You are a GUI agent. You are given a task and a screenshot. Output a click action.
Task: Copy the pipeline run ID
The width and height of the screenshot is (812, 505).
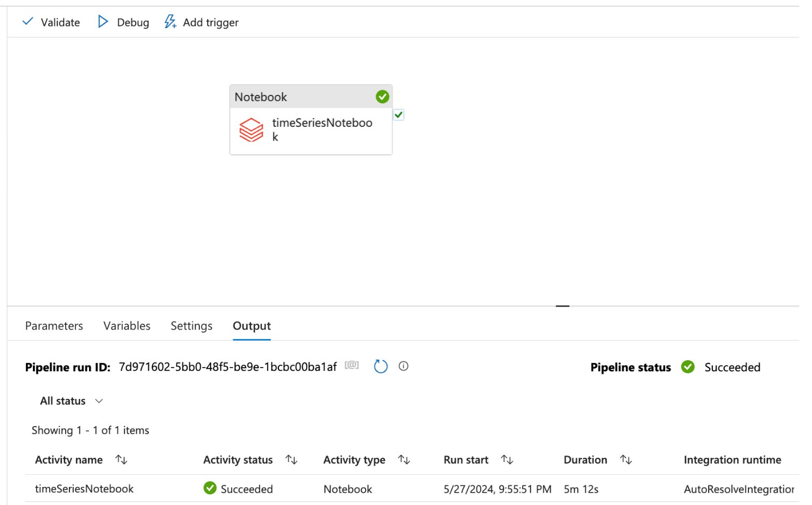351,365
